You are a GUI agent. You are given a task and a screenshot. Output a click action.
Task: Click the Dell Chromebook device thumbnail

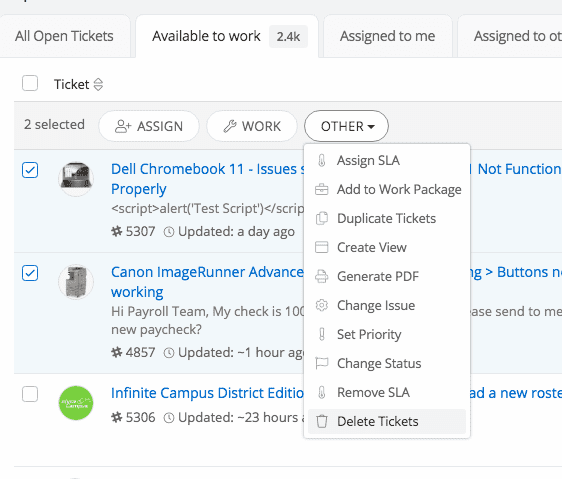tap(76, 179)
